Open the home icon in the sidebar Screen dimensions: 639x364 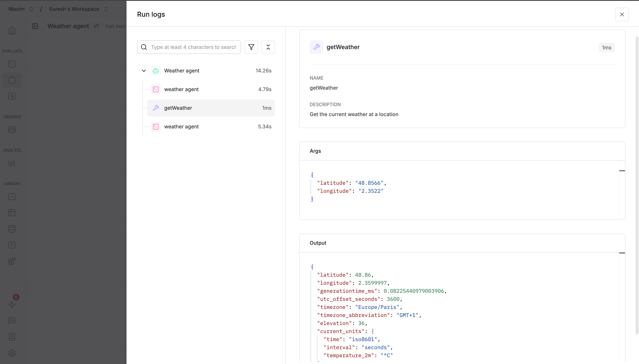tap(12, 31)
